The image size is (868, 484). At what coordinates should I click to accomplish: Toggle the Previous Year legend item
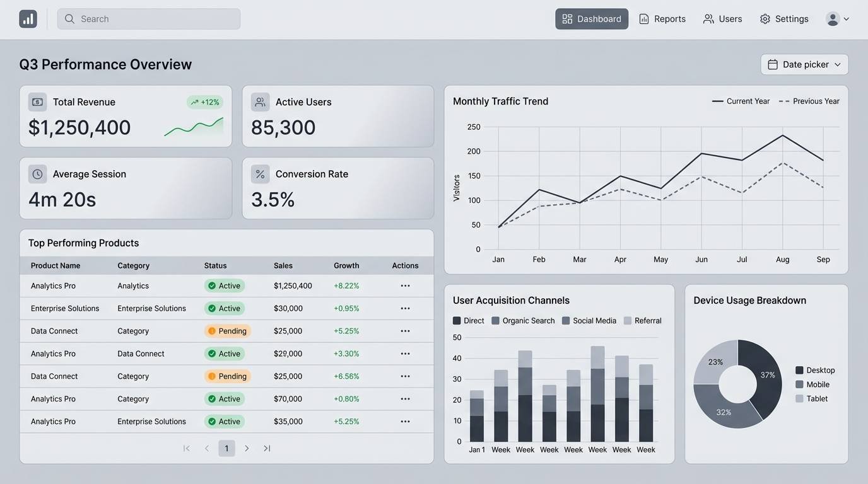pos(810,101)
